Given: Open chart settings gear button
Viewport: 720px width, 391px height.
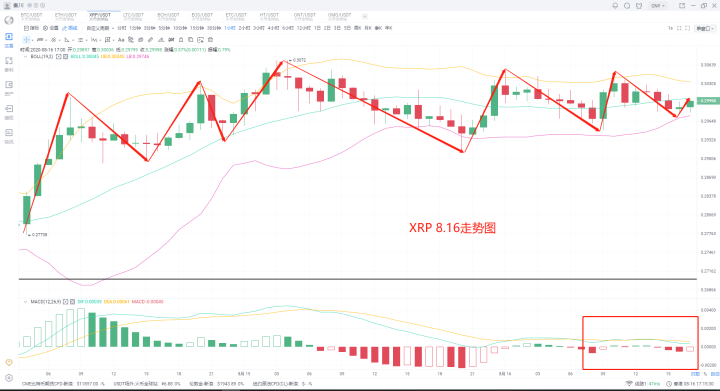Looking at the screenshot, I should tap(51, 28).
